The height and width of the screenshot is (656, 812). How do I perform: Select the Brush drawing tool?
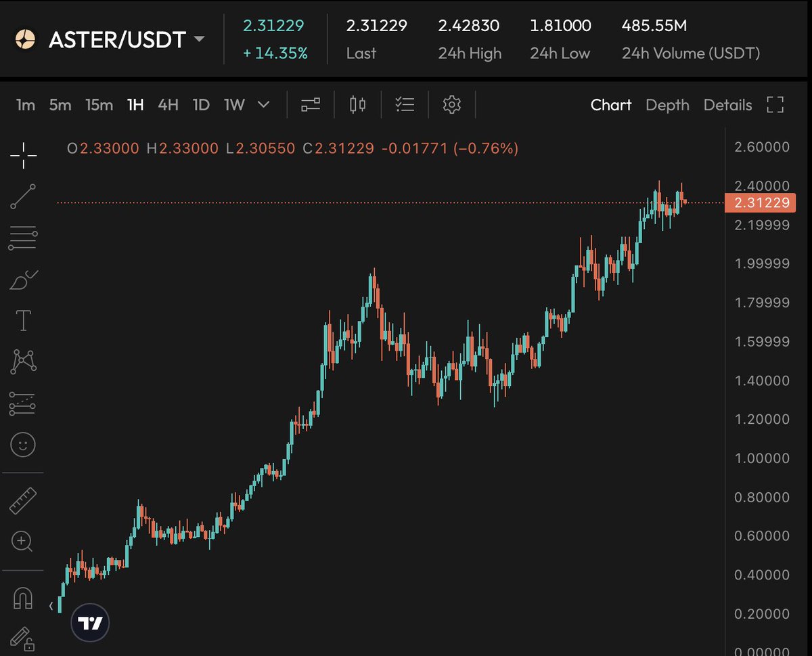click(x=23, y=280)
